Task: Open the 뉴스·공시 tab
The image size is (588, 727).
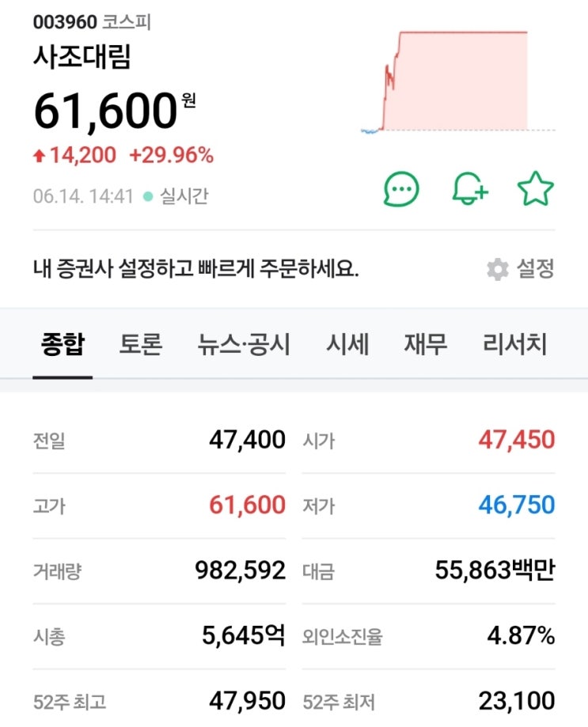Action: pyautogui.click(x=244, y=344)
